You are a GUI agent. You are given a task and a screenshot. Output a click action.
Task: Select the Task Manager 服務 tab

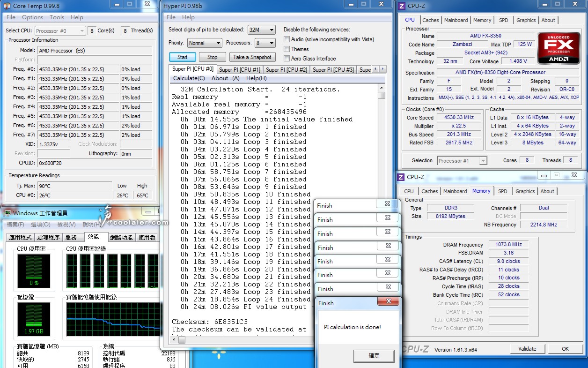71,238
